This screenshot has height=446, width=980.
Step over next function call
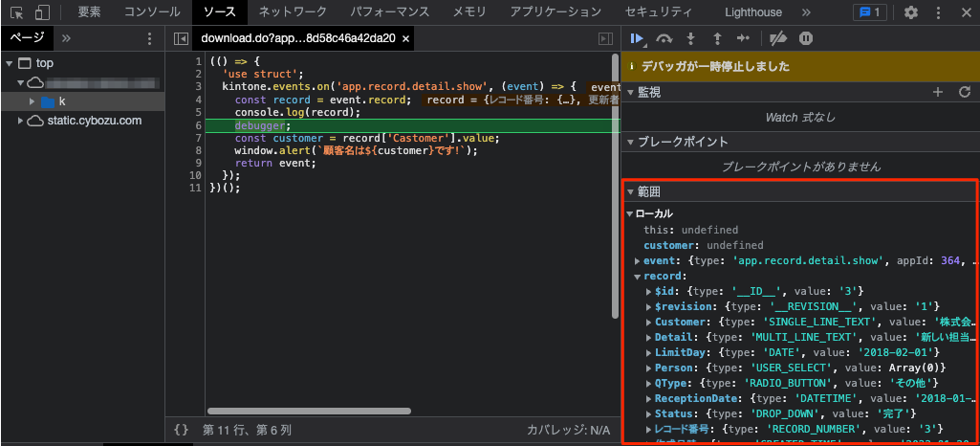(664, 39)
